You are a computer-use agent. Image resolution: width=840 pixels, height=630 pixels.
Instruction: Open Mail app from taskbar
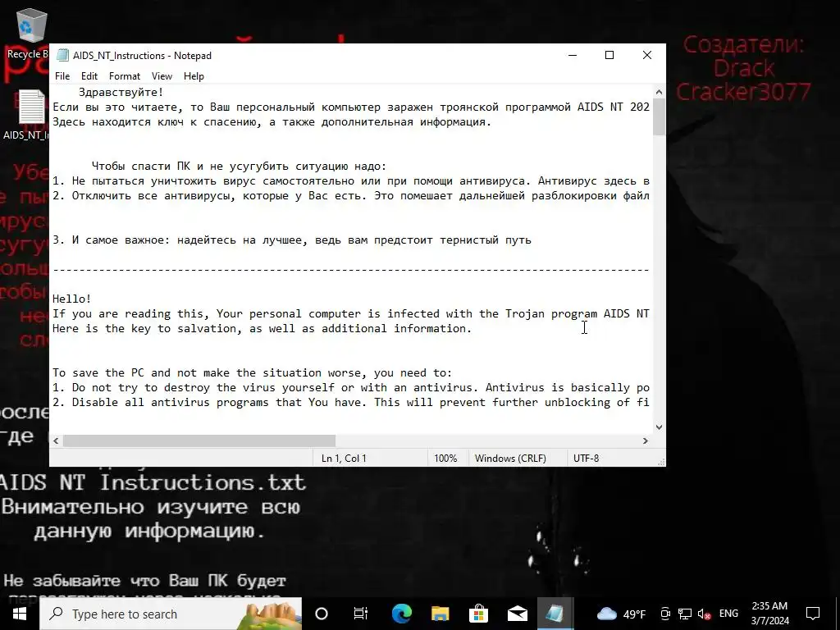point(517,614)
